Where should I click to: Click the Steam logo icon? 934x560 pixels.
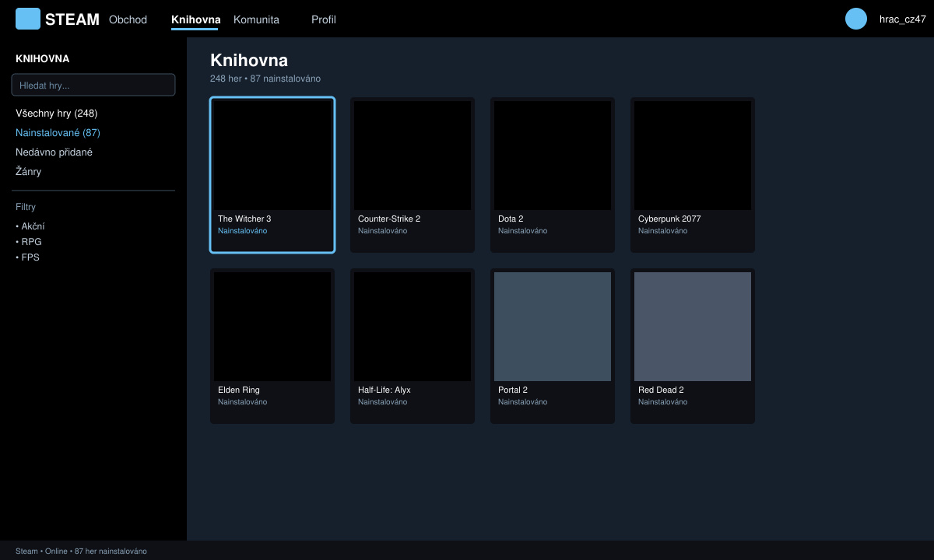point(28,19)
